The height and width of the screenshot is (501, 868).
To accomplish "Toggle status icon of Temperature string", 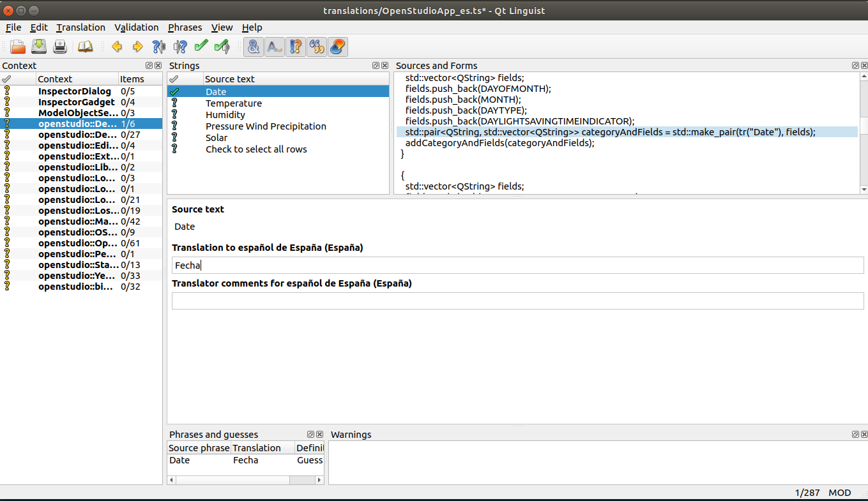I will click(174, 103).
